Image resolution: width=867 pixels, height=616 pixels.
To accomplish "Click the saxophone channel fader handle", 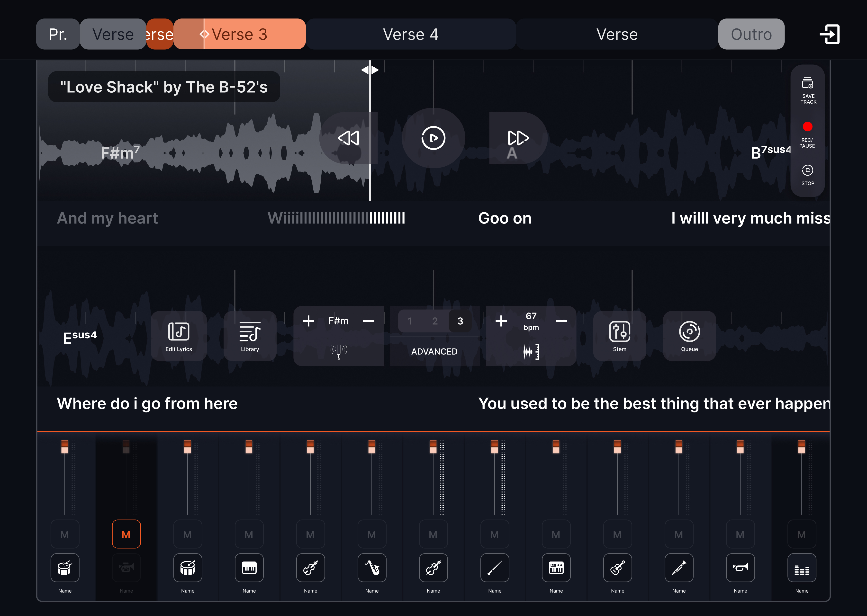I will click(372, 446).
